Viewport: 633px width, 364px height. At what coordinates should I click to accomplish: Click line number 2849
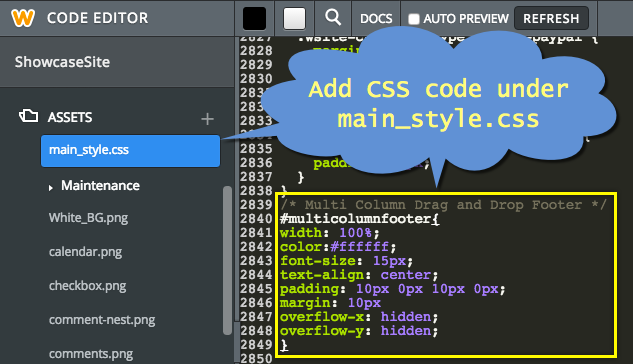(x=256, y=345)
